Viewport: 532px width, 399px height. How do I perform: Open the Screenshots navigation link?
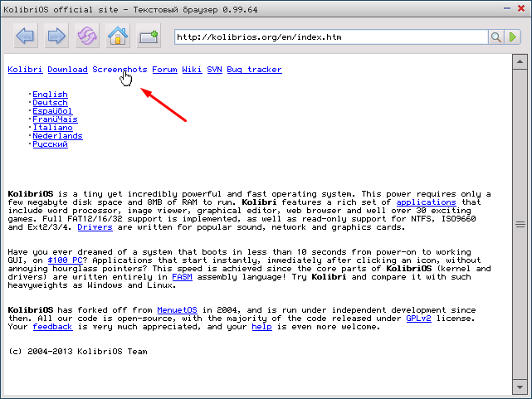coord(120,70)
